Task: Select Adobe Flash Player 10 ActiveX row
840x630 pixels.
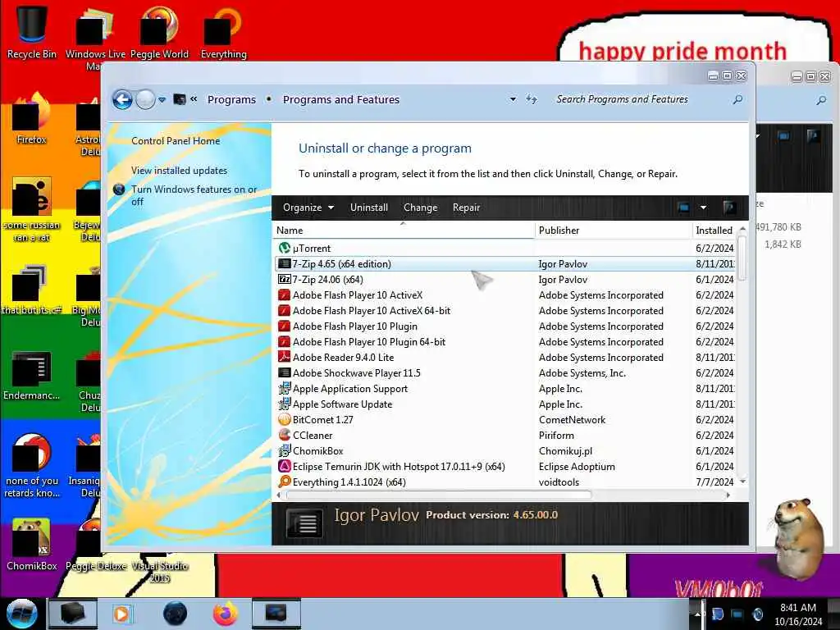Action: point(505,295)
